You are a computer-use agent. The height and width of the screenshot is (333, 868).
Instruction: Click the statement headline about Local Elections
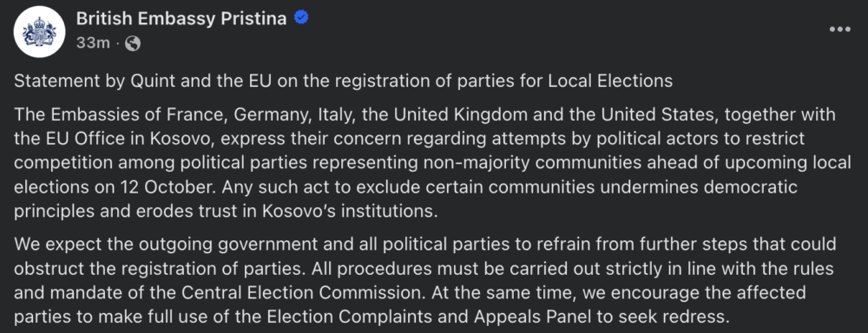[343, 81]
